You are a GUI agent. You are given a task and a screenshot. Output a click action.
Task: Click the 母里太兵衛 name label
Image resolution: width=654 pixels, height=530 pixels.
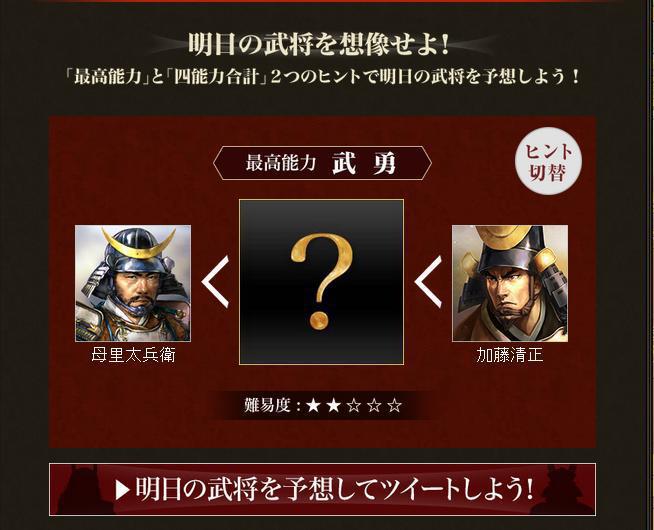click(x=133, y=355)
